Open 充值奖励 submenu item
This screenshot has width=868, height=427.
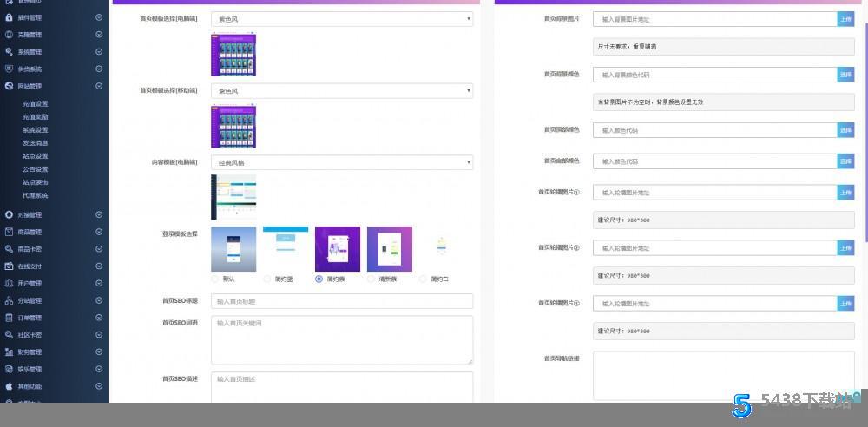(x=35, y=117)
